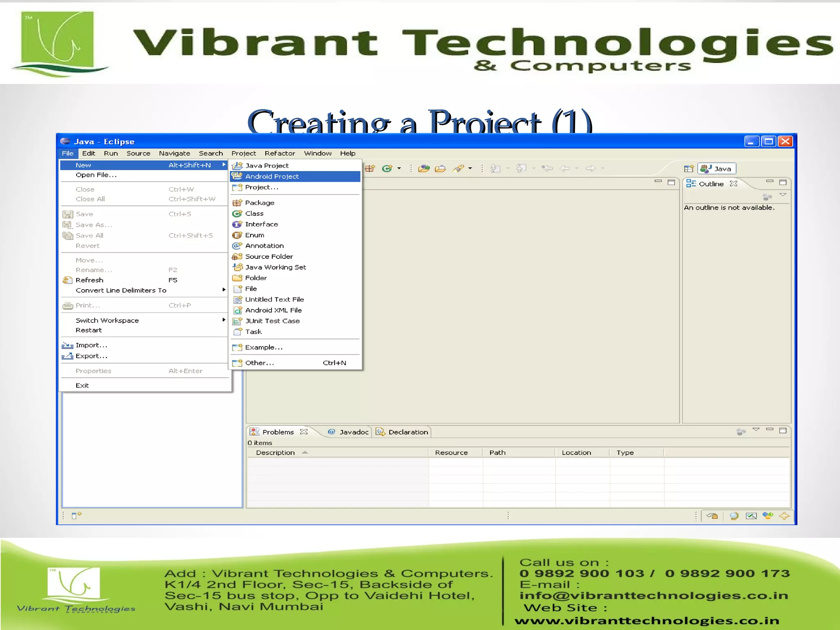Open the Outline view menu dropdown arrow

(783, 195)
